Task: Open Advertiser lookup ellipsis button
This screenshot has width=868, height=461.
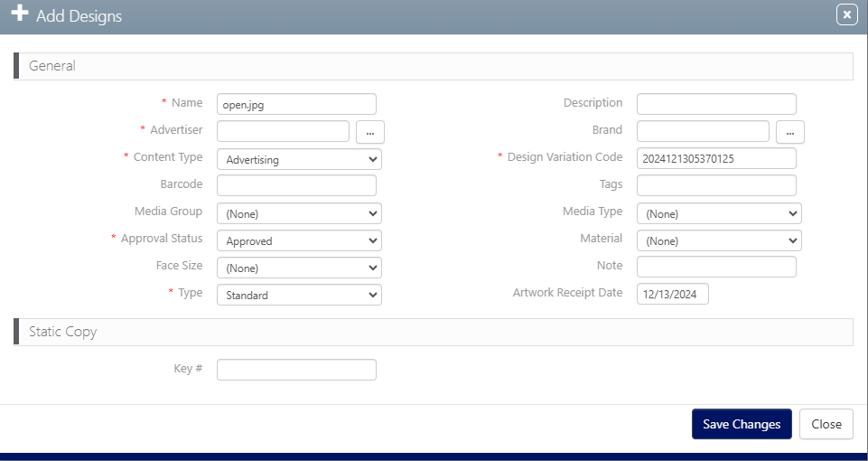Action: tap(370, 132)
